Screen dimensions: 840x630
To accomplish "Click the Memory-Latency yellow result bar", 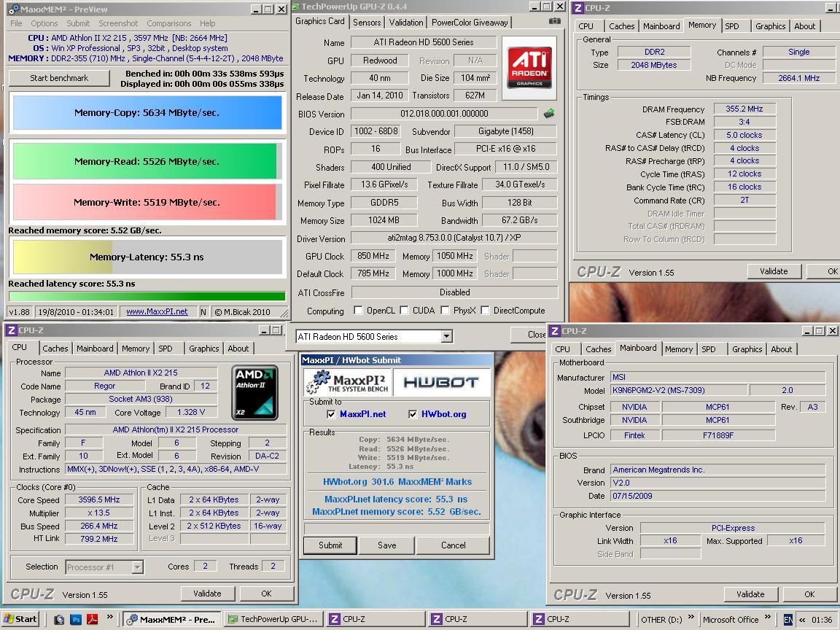I will click(147, 257).
